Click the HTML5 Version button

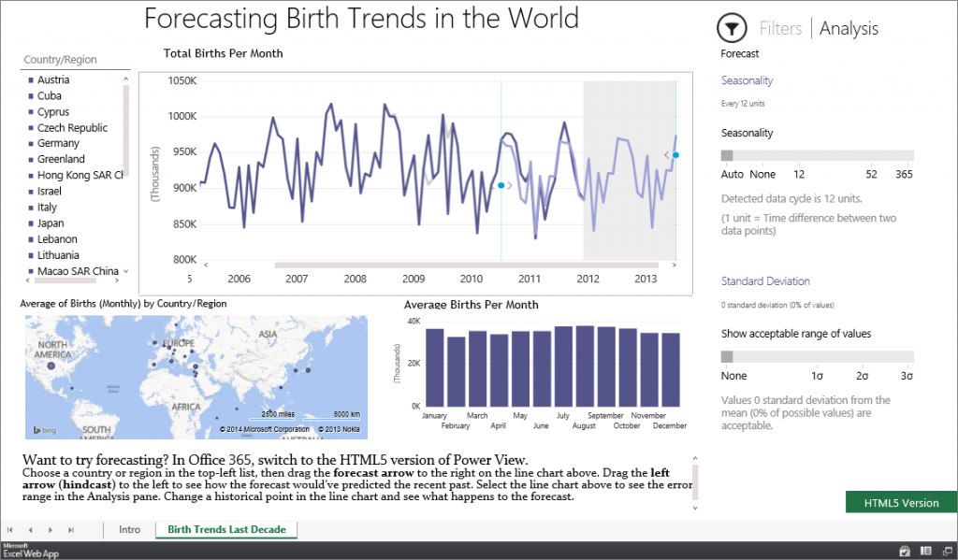(901, 502)
